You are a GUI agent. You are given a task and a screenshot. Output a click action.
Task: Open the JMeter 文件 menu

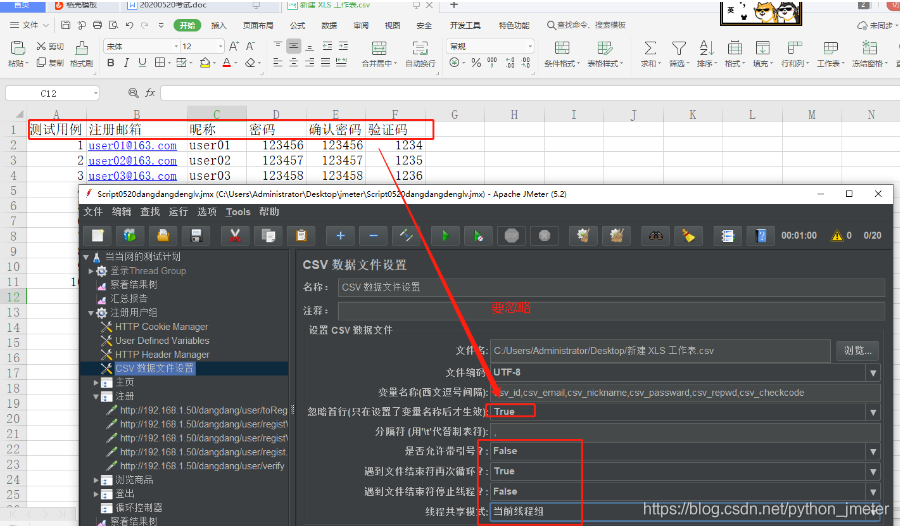(x=93, y=212)
